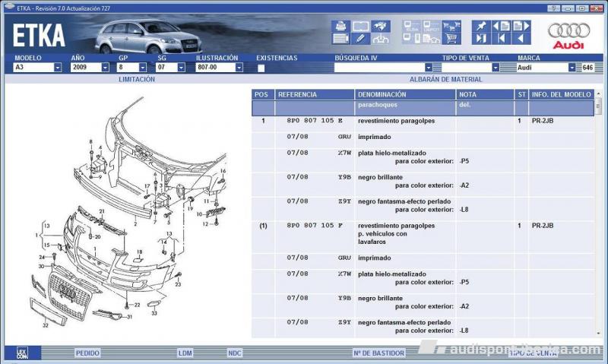Click the Búsqueda IV search field
The width and height of the screenshot is (608, 364).
tap(378, 68)
